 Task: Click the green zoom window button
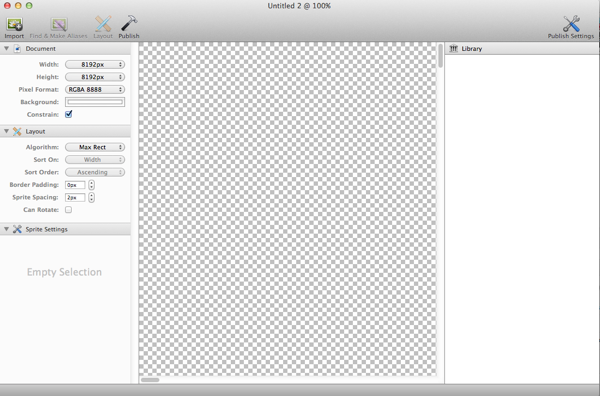[x=29, y=6]
